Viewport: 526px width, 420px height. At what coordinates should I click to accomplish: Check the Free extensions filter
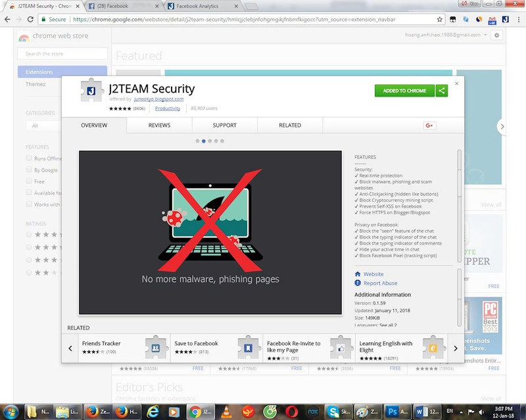point(28,181)
